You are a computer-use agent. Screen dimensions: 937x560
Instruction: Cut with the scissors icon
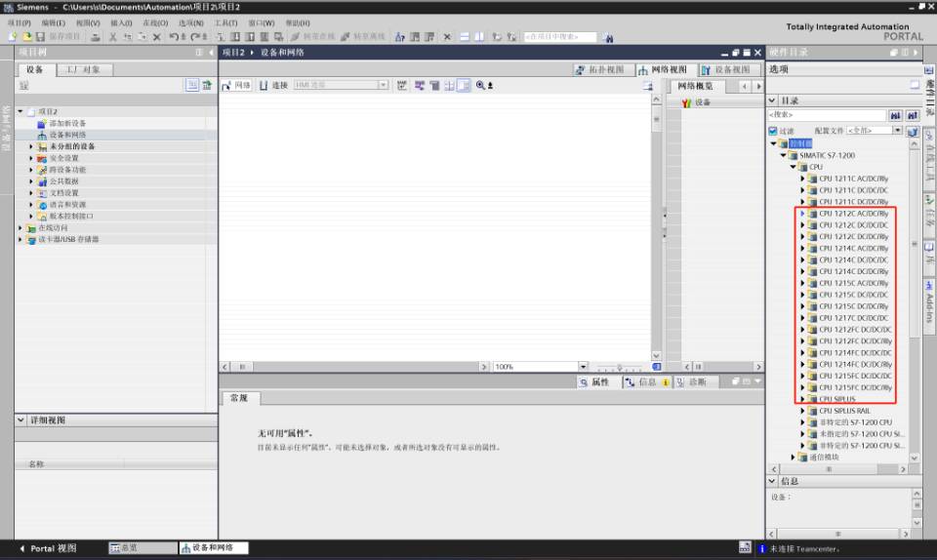(112, 37)
